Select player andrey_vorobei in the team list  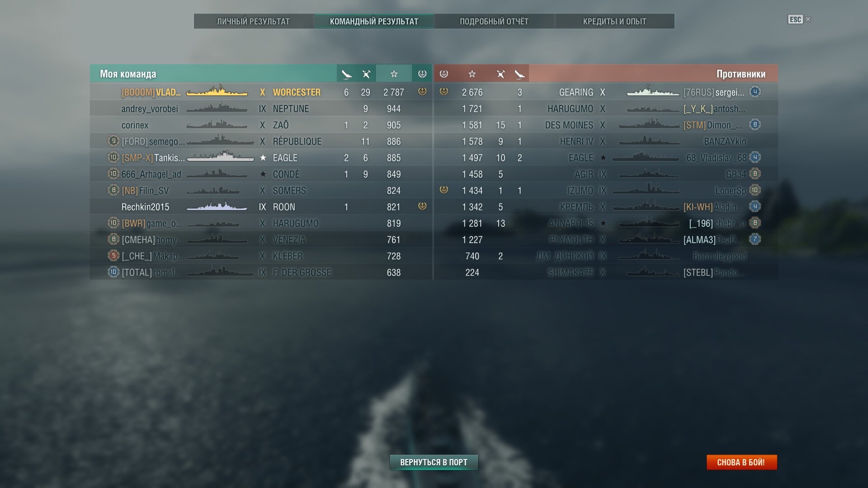click(261, 109)
